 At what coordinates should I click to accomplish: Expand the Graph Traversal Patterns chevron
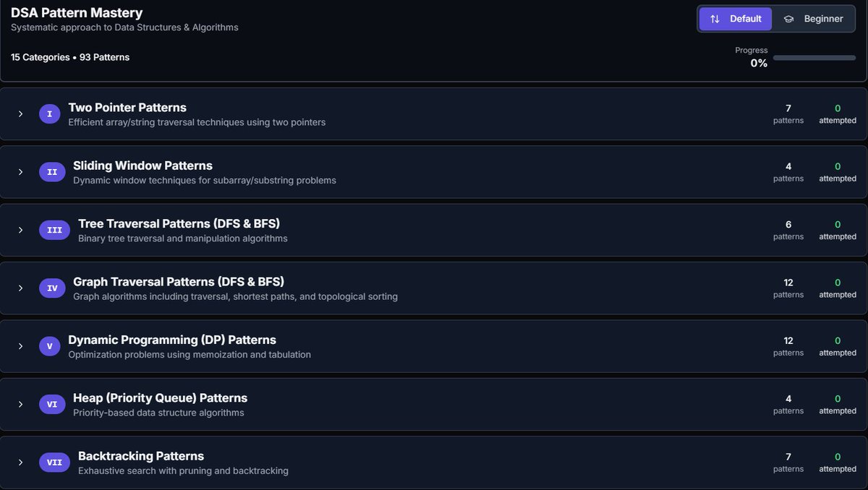coord(21,288)
